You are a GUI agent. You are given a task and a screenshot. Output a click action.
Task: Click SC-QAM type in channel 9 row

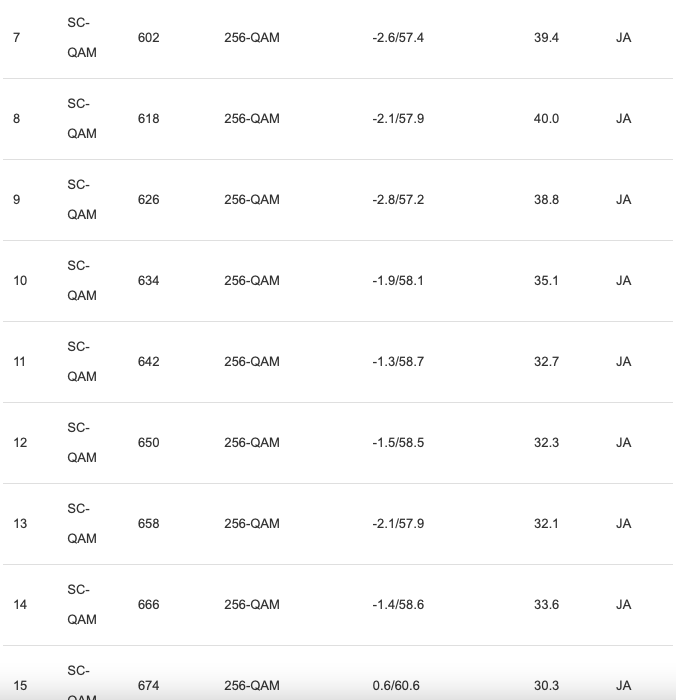coord(82,200)
